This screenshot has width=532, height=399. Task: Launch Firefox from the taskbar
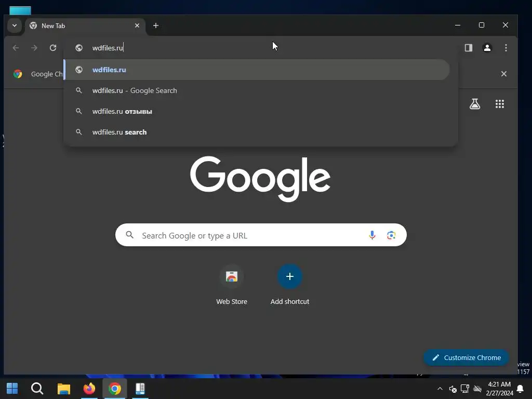pyautogui.click(x=89, y=389)
